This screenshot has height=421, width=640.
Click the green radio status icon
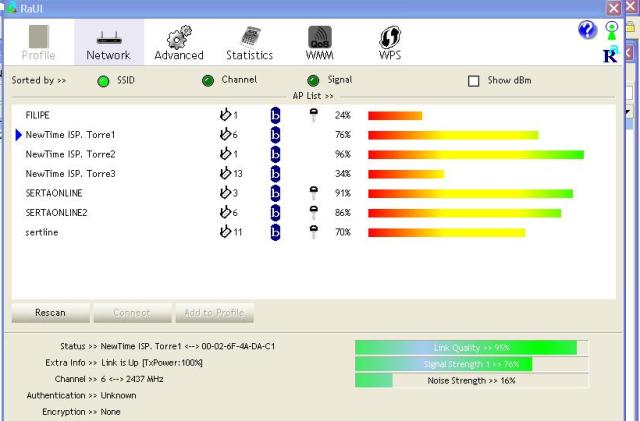pos(611,31)
